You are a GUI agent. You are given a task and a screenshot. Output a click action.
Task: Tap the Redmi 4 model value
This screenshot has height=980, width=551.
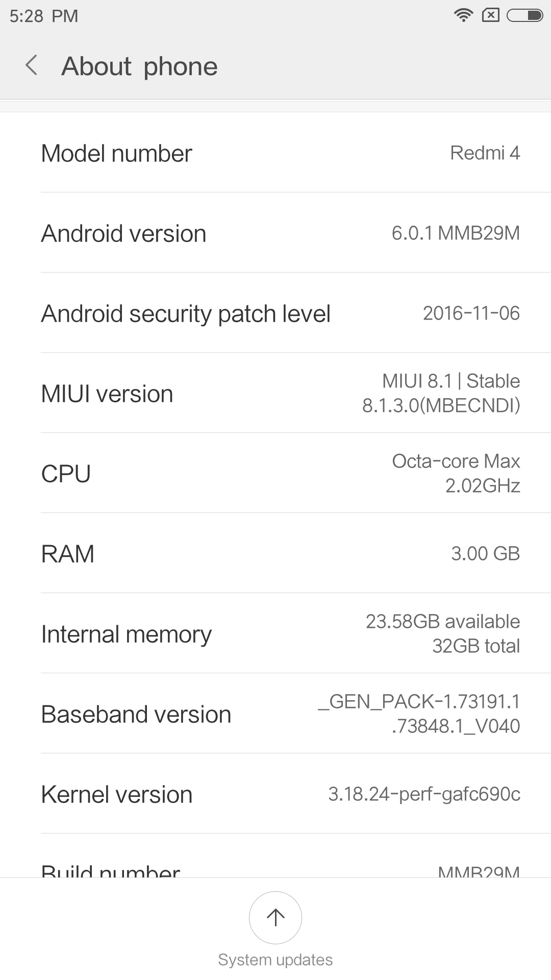pos(485,153)
